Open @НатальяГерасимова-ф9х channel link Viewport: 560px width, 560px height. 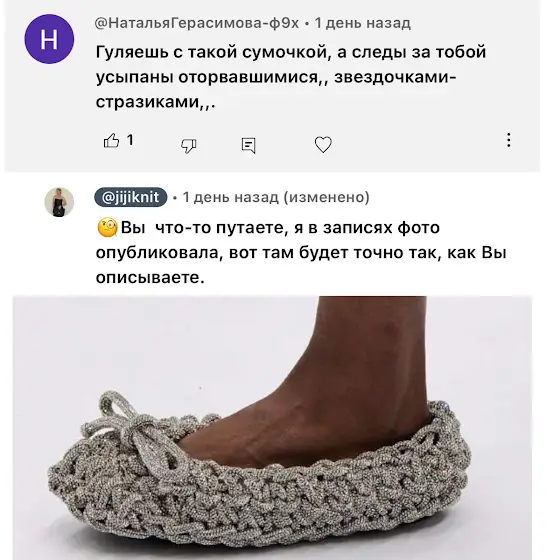[197, 23]
